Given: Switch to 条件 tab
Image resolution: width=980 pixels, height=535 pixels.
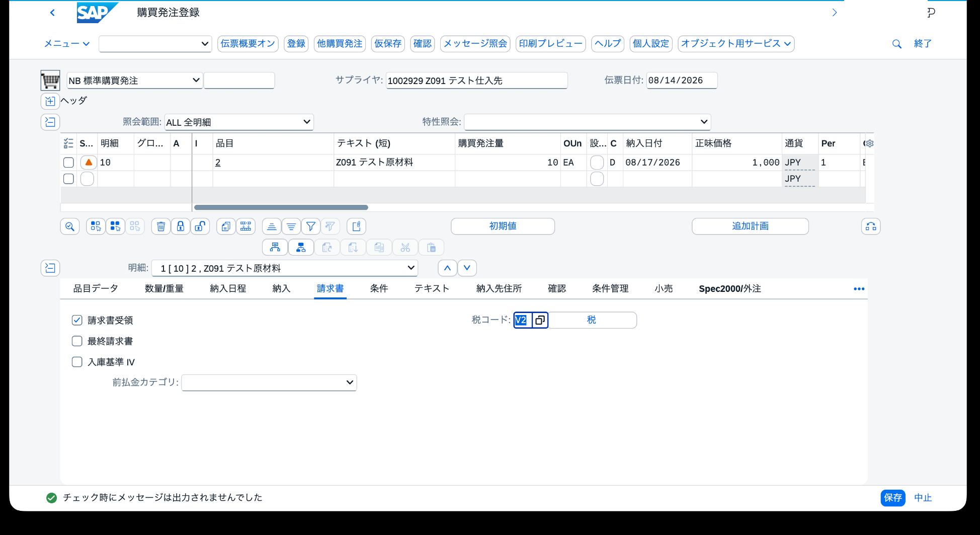Looking at the screenshot, I should tap(379, 288).
